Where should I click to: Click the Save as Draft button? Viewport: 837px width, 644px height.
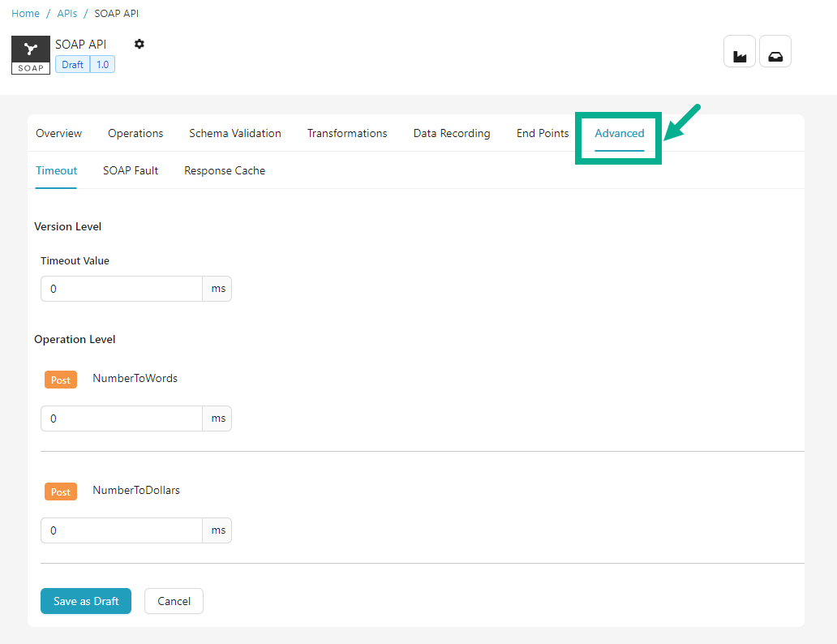(x=86, y=601)
